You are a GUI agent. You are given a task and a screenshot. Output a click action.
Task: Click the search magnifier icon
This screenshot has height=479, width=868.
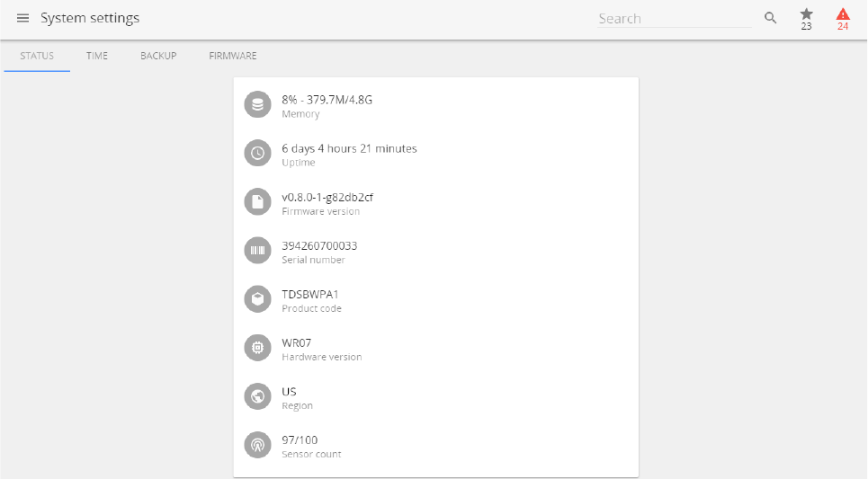pyautogui.click(x=770, y=18)
